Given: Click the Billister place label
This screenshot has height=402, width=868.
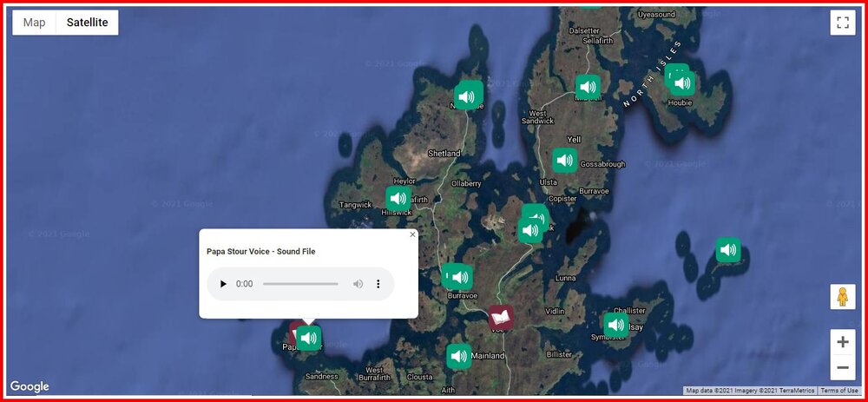Looking at the screenshot, I should [x=559, y=354].
